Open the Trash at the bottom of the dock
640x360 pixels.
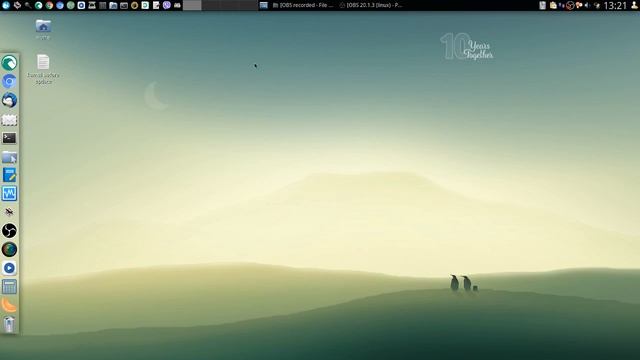pos(9,324)
